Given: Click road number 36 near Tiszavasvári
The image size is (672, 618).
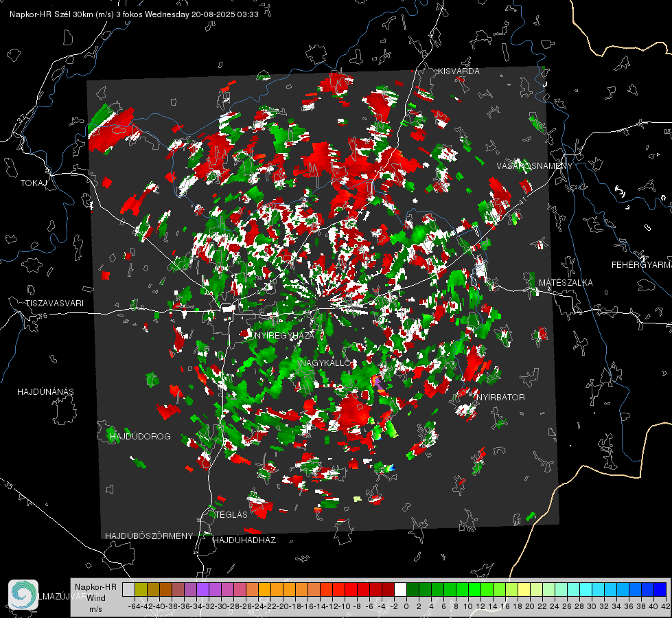Looking at the screenshot, I should [x=43, y=316].
